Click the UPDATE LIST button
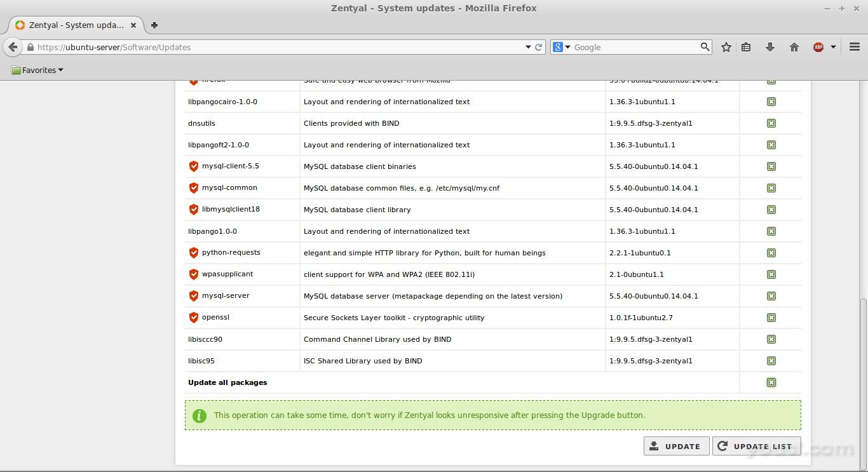 (756, 446)
